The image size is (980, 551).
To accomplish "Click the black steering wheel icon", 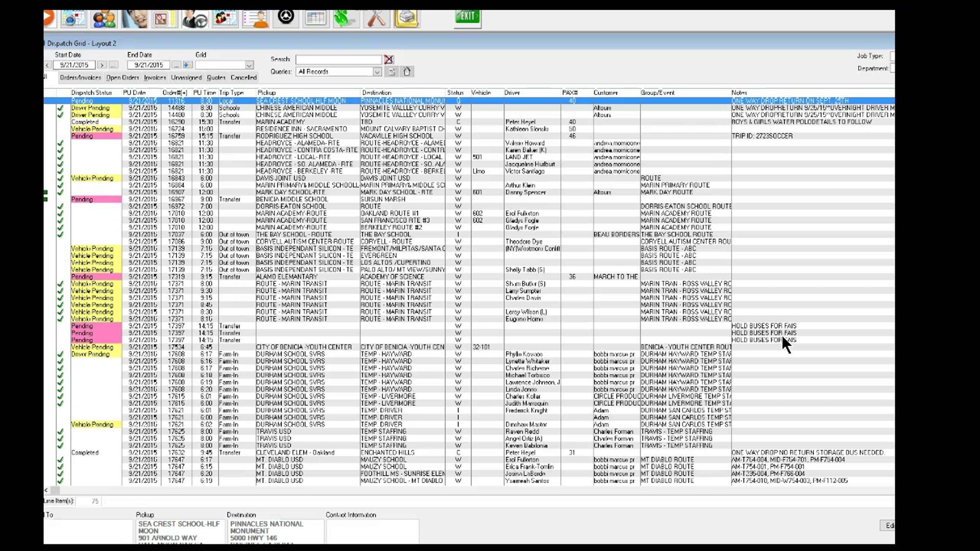I will [x=286, y=17].
